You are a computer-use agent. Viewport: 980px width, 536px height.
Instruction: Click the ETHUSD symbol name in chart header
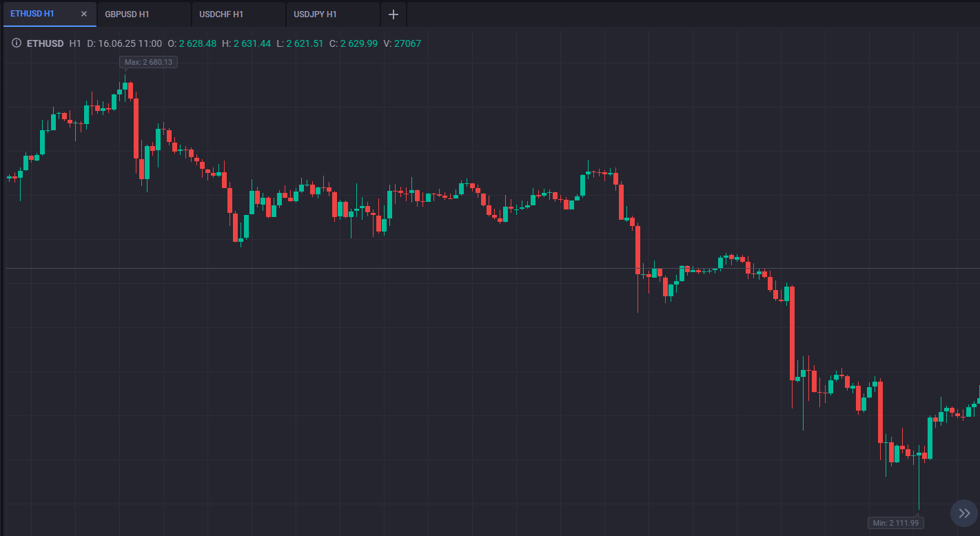tap(45, 43)
